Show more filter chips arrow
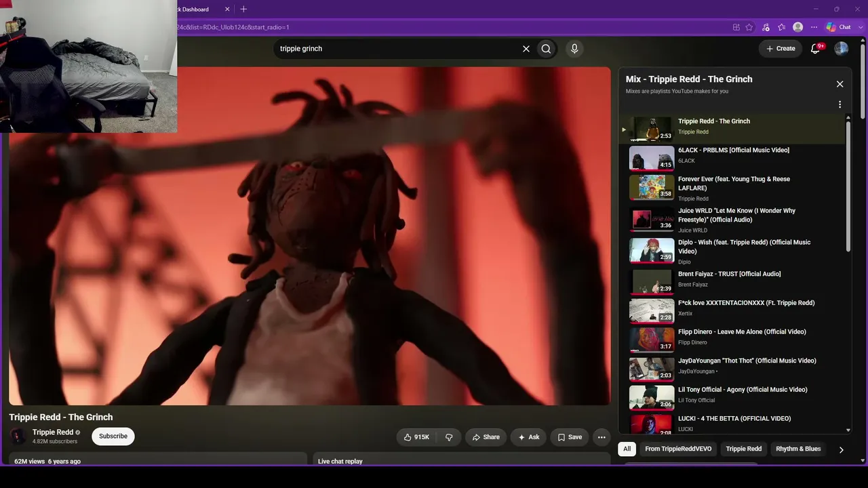Image resolution: width=868 pixels, height=488 pixels. click(841, 449)
